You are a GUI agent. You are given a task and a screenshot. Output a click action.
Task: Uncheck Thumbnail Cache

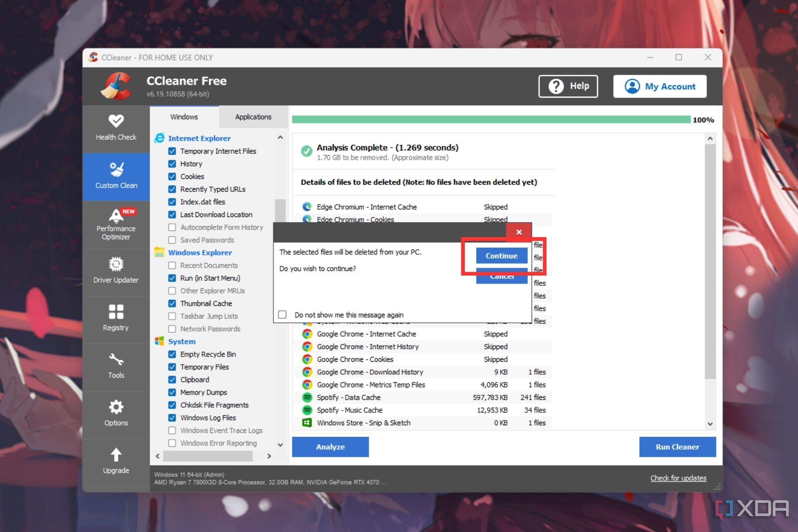tap(172, 303)
